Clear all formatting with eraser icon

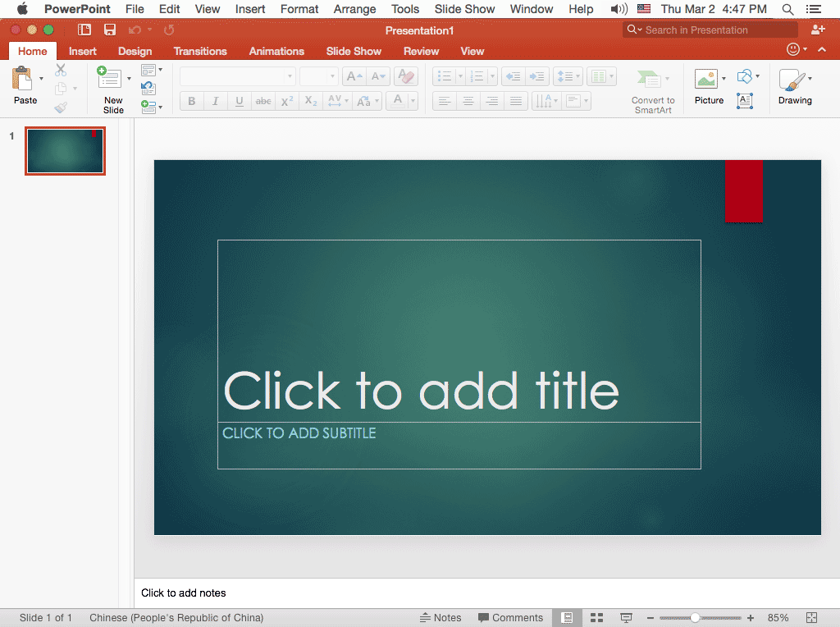point(406,76)
